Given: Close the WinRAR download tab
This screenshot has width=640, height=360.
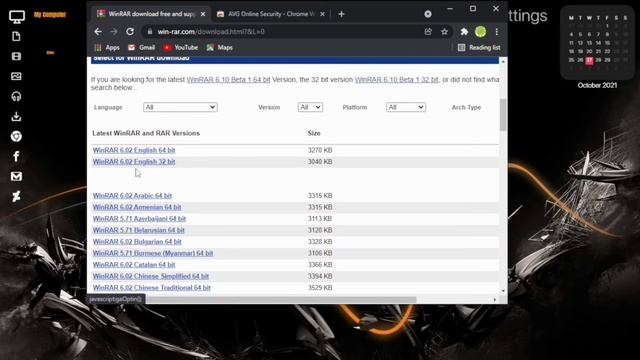Looking at the screenshot, I should (x=203, y=14).
